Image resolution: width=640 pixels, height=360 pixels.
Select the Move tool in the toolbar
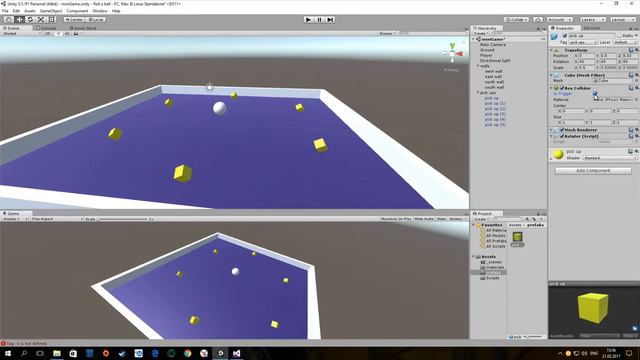19,20
